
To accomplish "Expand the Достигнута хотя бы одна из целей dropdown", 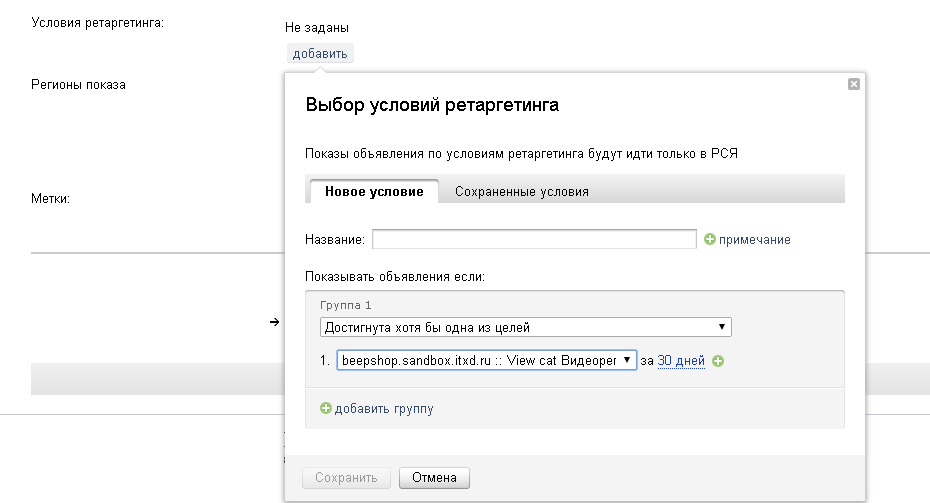I will [x=526, y=327].
